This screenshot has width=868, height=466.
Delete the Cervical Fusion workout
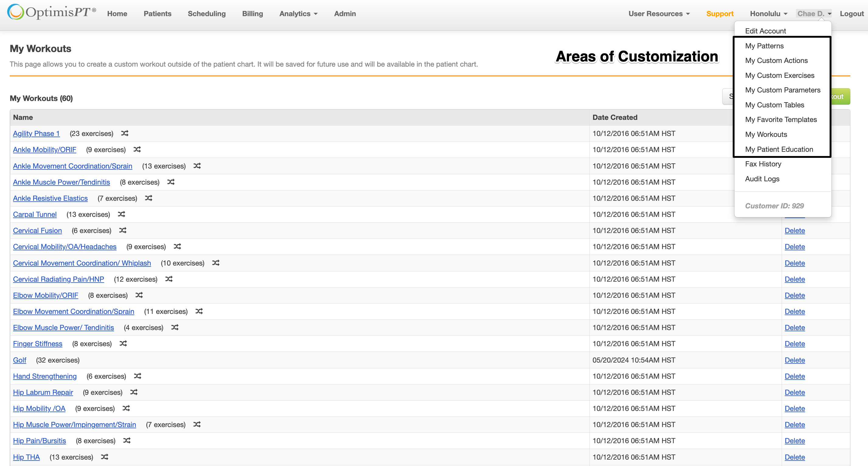[x=794, y=231]
